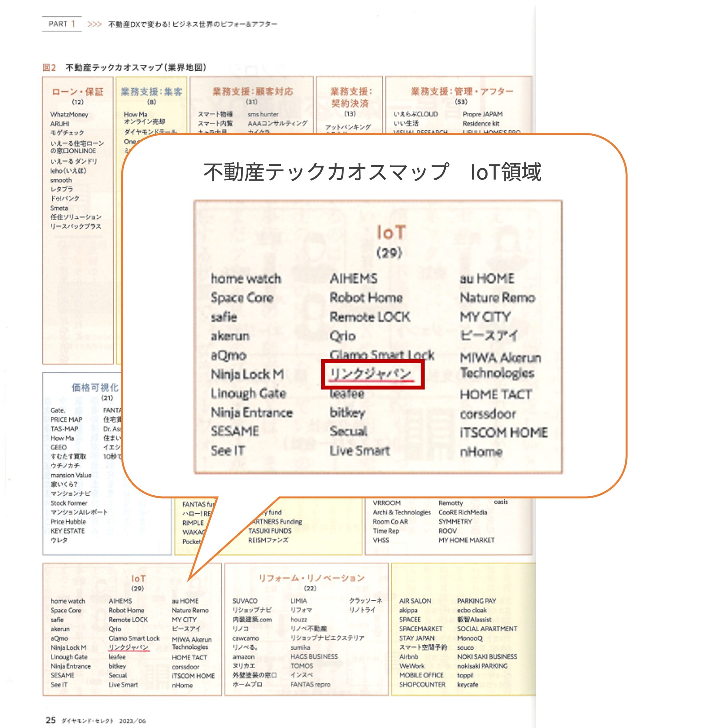Select the 'リショップナビ' entry
Image resolution: width=728 pixels, height=728 pixels.
click(252, 610)
